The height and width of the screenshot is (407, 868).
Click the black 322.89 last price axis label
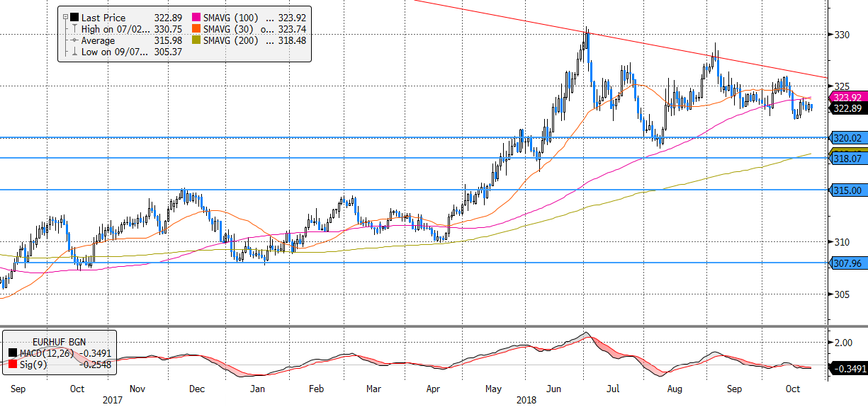coord(847,108)
